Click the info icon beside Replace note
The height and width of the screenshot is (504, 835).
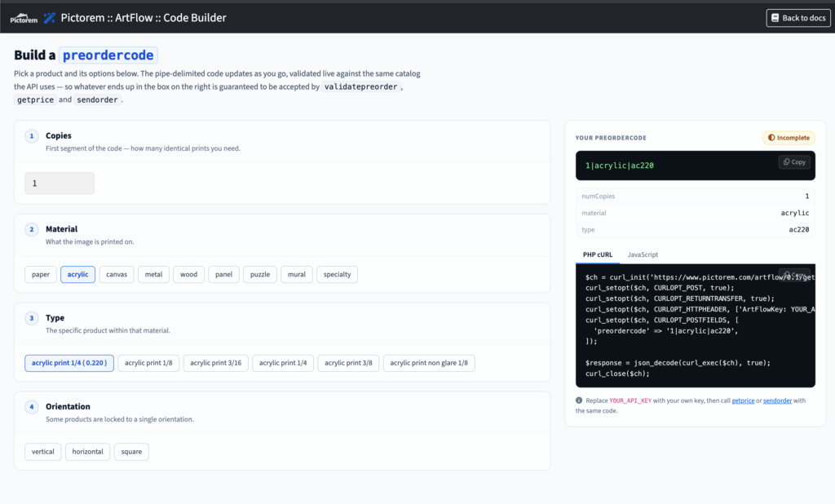(x=579, y=400)
